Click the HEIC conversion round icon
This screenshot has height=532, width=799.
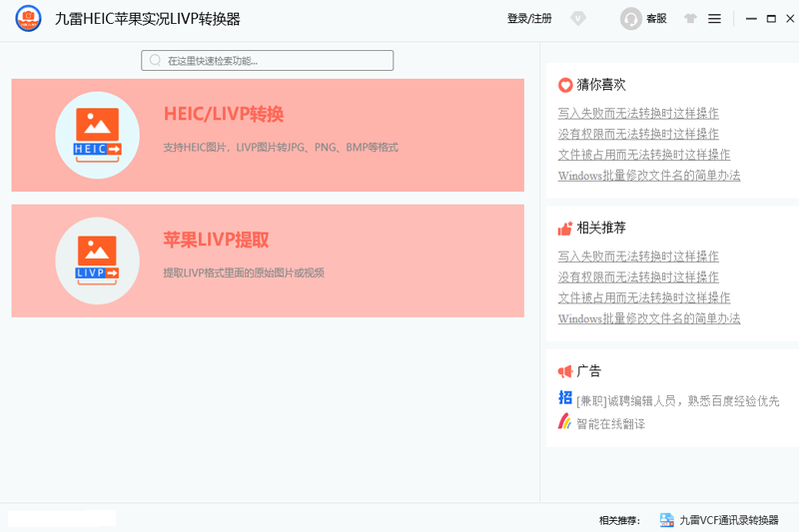[x=97, y=135]
